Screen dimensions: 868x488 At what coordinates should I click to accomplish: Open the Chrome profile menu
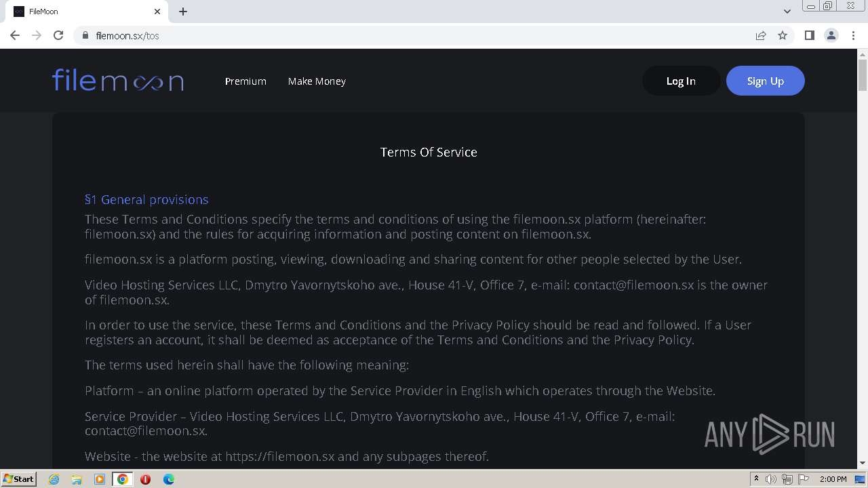pyautogui.click(x=831, y=35)
